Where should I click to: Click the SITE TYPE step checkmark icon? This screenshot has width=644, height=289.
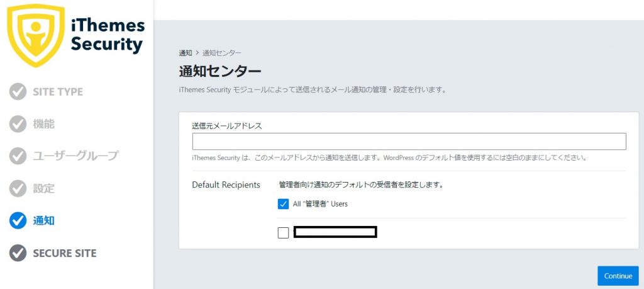coord(18,92)
